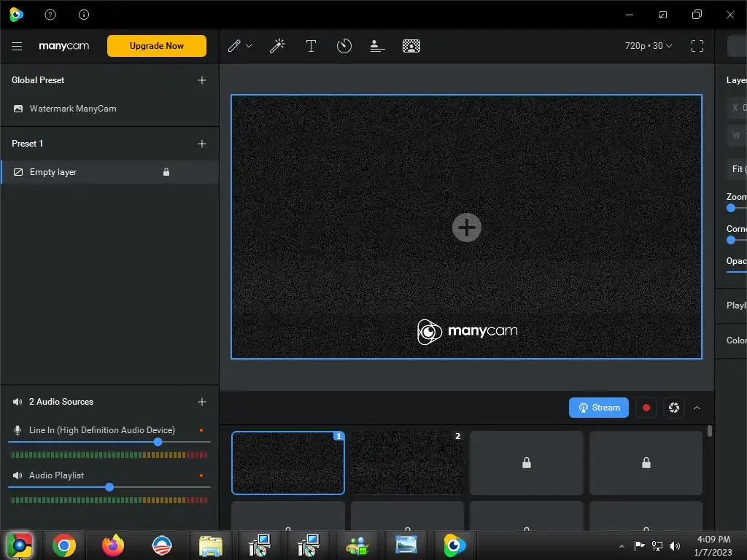Click the Preset 1 heading

coord(27,144)
